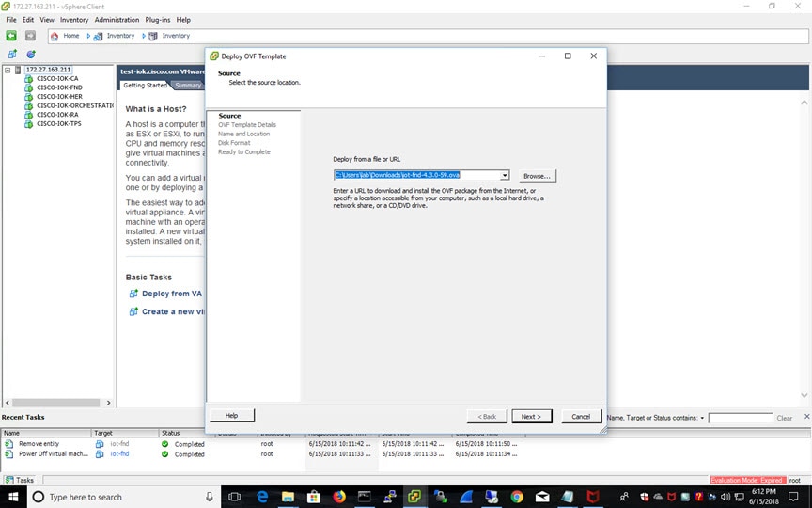Select the CISCO-IOK-CA virtual machine
812x508 pixels.
pyautogui.click(x=57, y=78)
